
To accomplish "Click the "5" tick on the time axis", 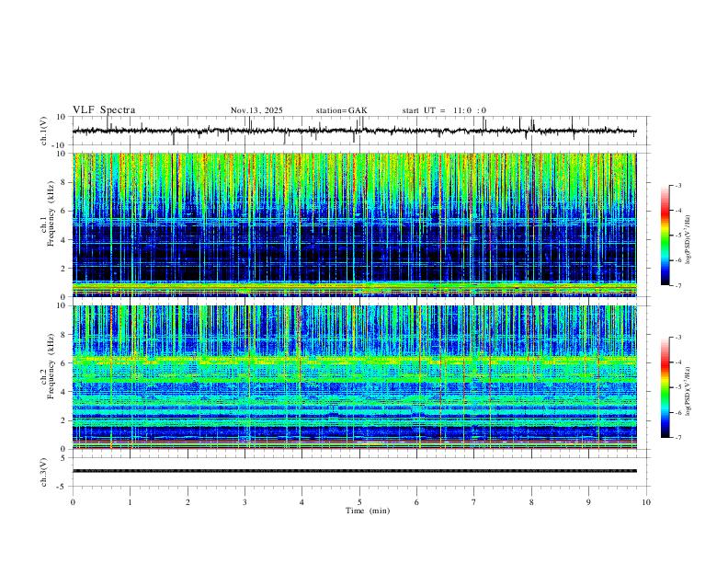I will pos(359,502).
